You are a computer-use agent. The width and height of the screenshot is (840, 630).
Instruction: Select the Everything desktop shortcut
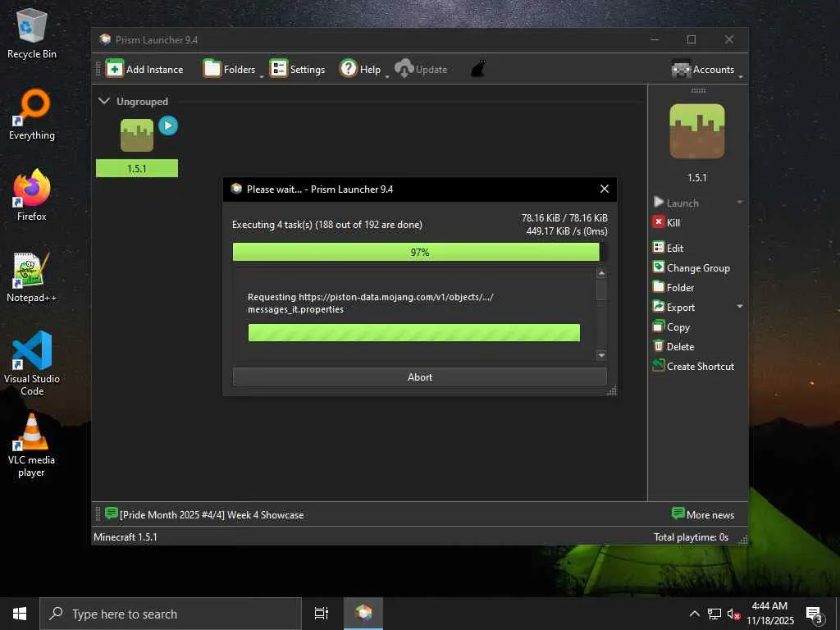[32, 115]
